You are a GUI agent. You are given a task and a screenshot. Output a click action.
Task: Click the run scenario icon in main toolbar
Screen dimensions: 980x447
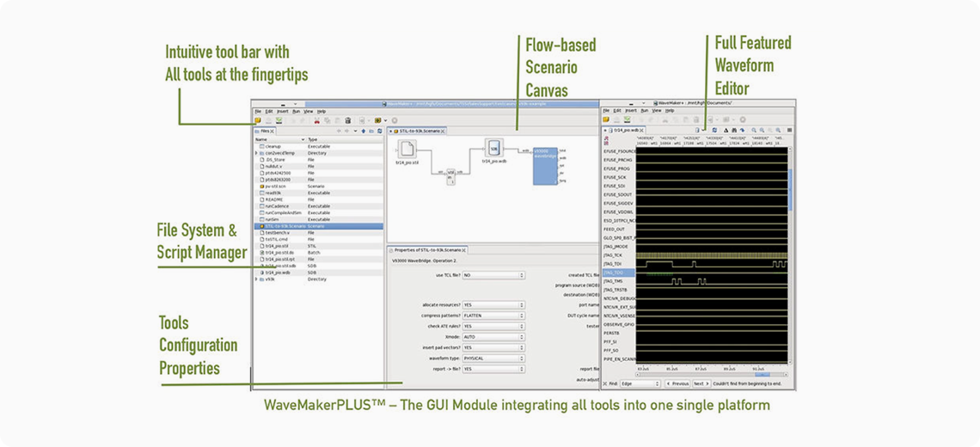(377, 120)
